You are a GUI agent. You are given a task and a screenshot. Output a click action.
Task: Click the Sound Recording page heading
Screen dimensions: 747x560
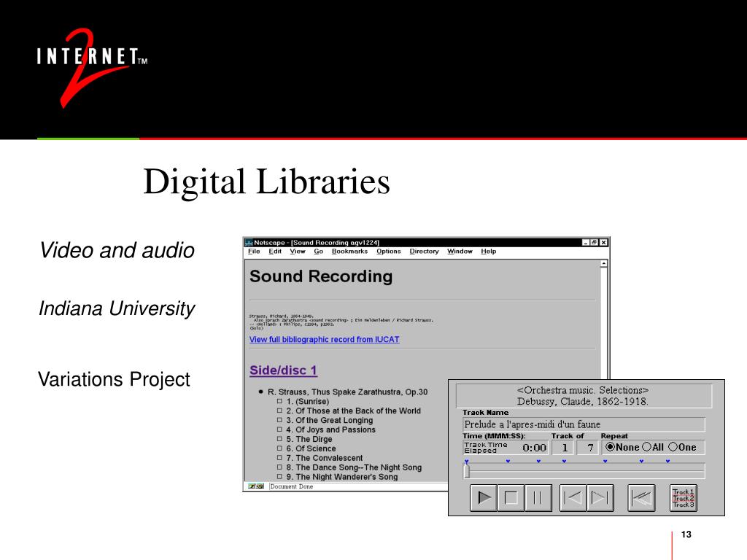click(321, 276)
